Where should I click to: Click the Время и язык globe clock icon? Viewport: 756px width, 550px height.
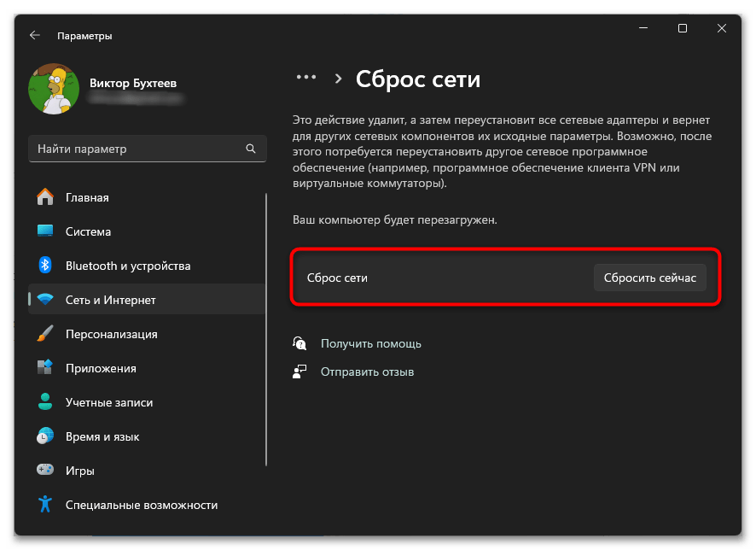click(x=45, y=436)
